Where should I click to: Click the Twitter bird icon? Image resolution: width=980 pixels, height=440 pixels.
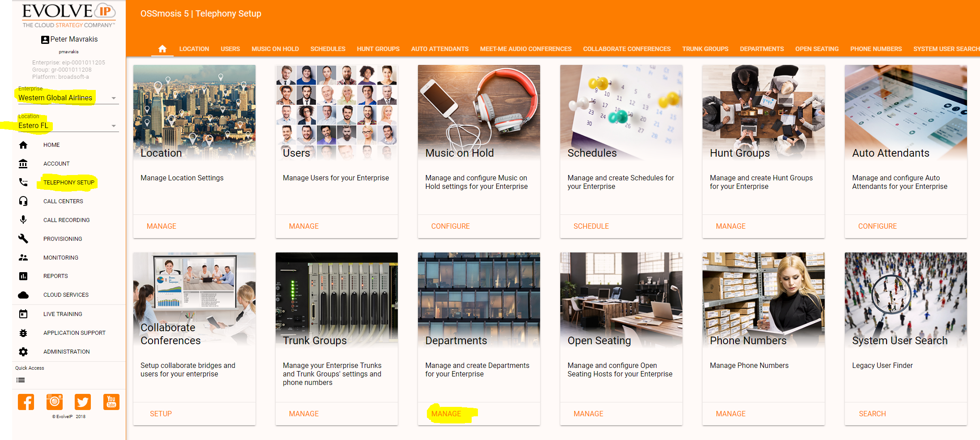(83, 402)
